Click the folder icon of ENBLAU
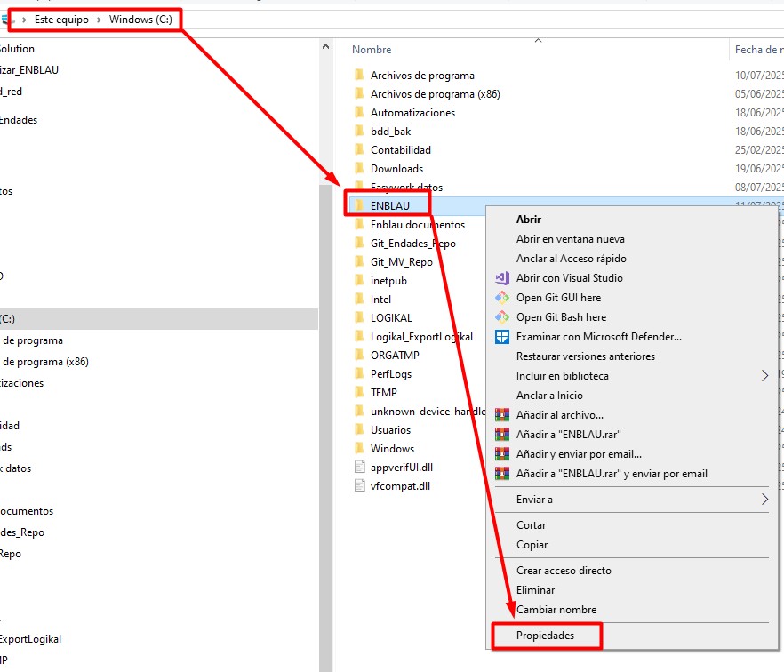The width and height of the screenshot is (784, 672). pos(359,205)
